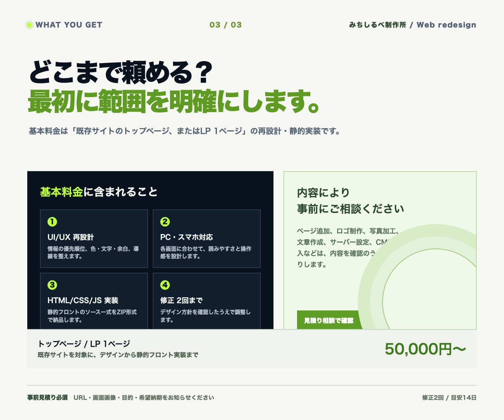Click the 内容により事前にご相談ください heading
Image resolution: width=504 pixels, height=420 pixels.
coord(350,201)
